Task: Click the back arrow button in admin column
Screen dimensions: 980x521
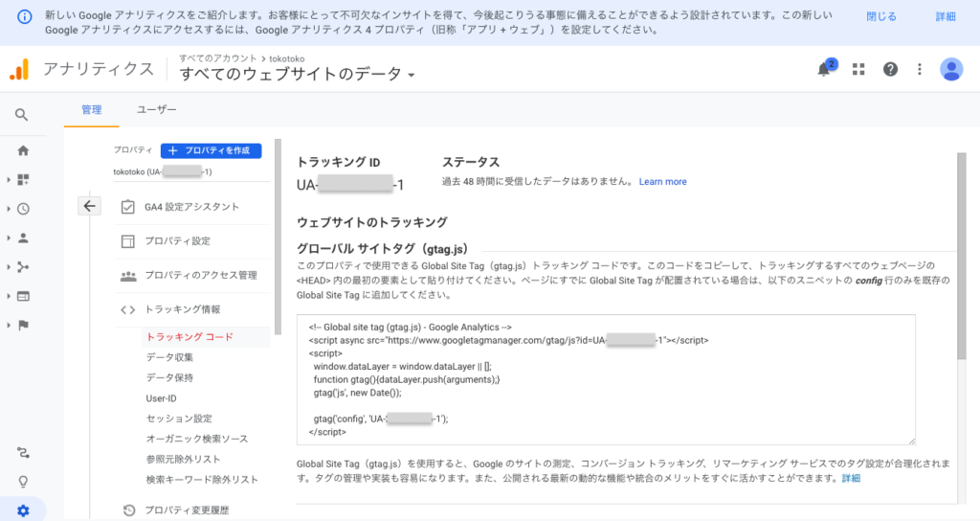Action: pyautogui.click(x=89, y=206)
